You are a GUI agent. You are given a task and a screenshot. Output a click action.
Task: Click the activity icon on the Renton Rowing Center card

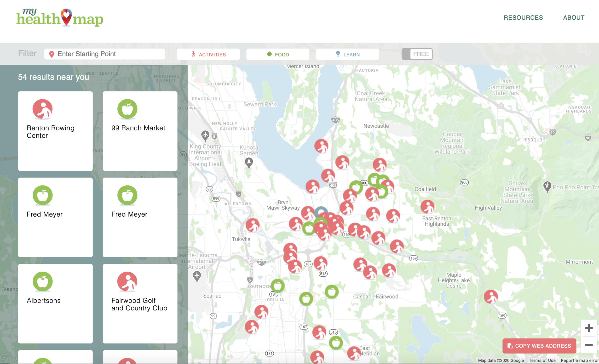point(43,109)
